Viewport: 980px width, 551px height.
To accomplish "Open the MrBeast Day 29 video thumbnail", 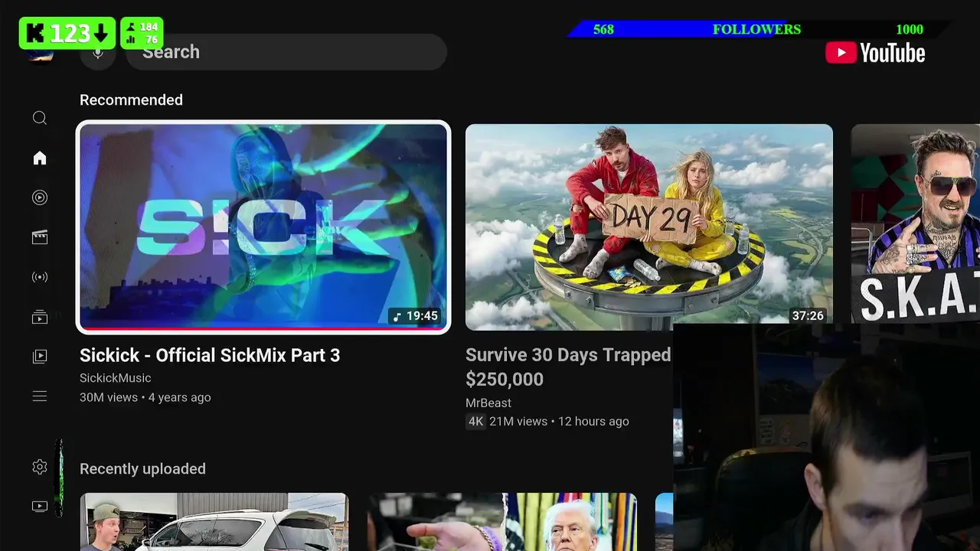I will (649, 227).
